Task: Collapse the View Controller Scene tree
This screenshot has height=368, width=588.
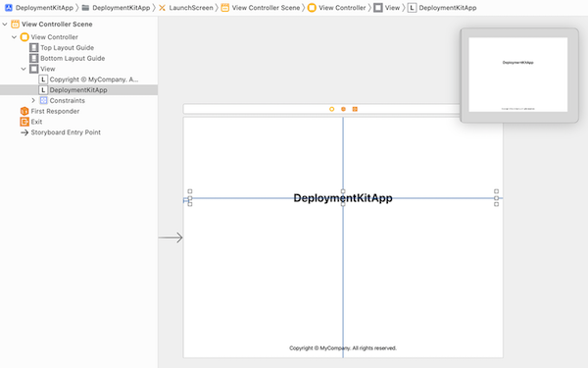Action: 5,24
